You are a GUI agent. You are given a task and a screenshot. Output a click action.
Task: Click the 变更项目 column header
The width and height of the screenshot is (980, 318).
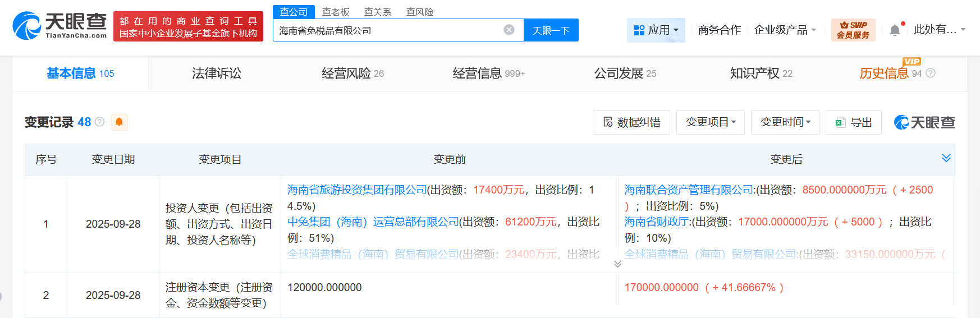[220, 159]
